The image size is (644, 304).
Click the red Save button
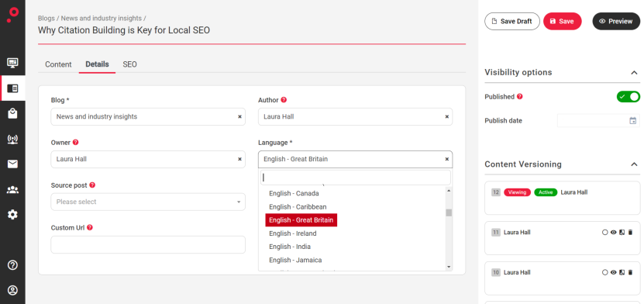563,22
